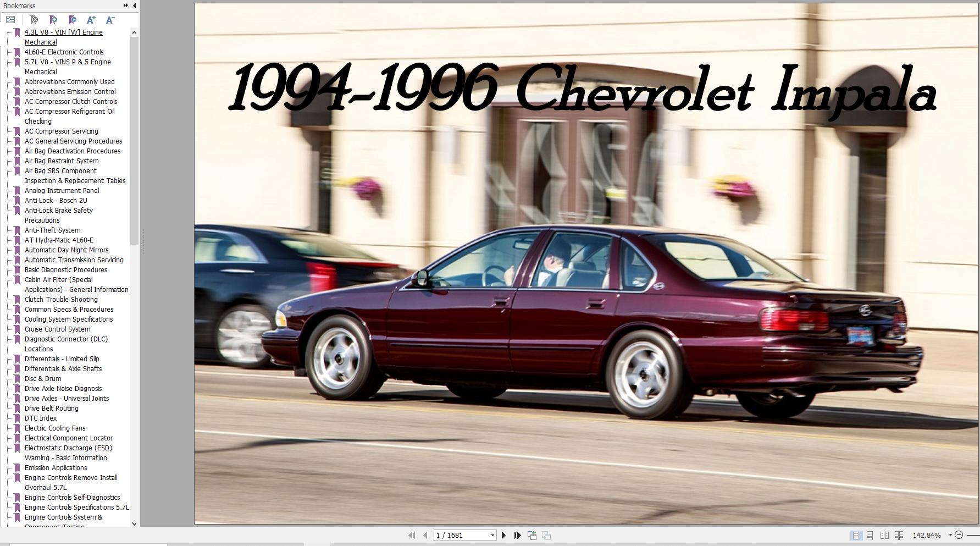Click the set bookmark destination icon
980x546 pixels.
coord(73,20)
